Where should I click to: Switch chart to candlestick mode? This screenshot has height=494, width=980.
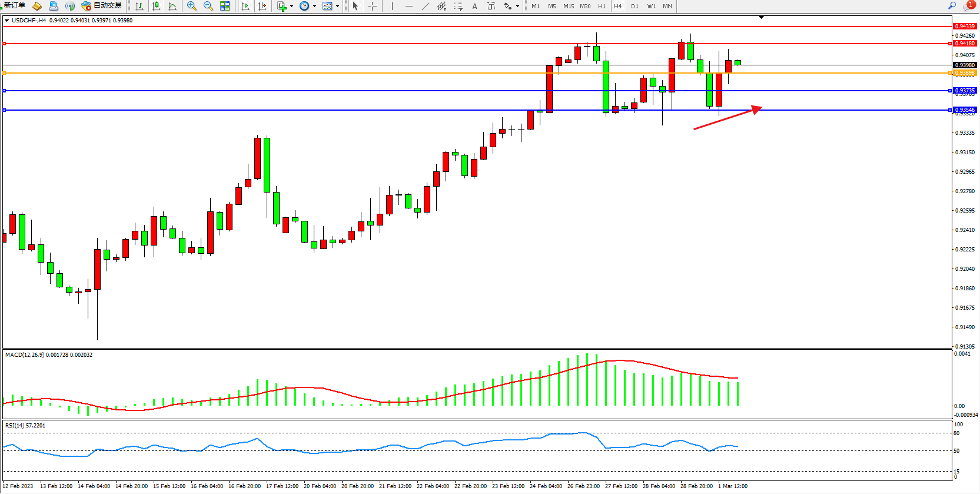point(156,6)
